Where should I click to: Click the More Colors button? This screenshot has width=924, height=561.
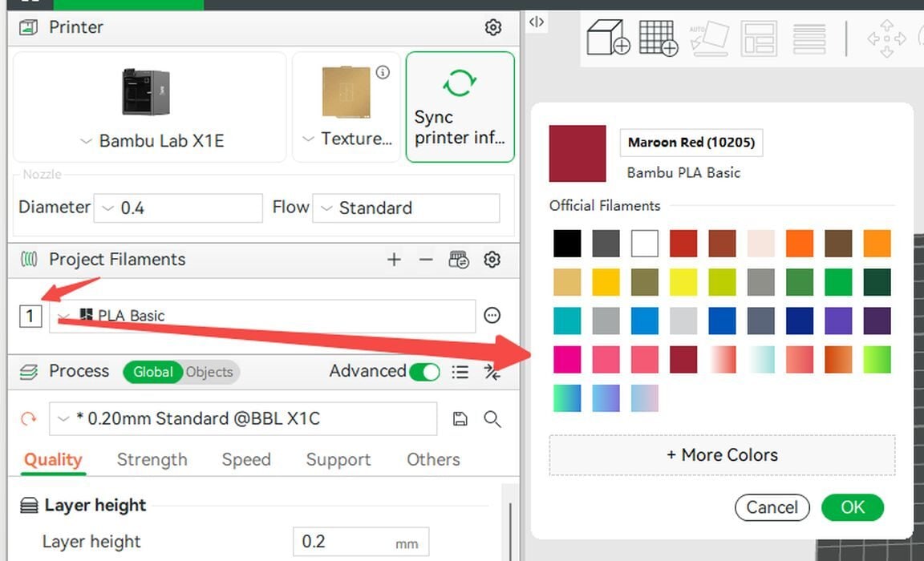722,455
